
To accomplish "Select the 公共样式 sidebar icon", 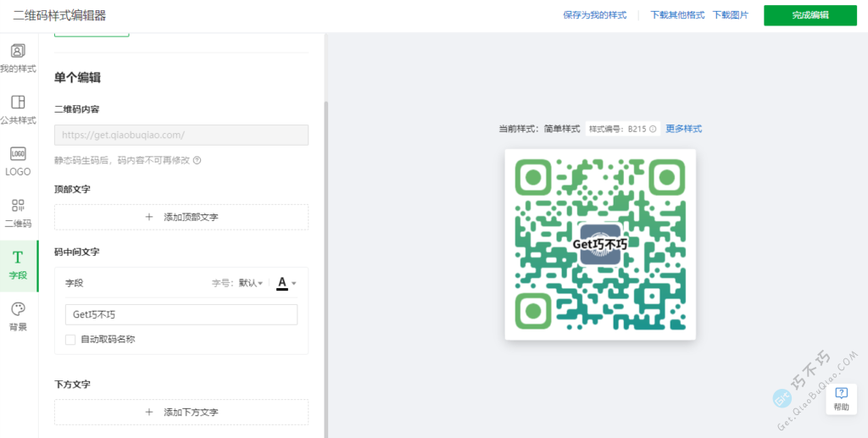I will [x=18, y=108].
